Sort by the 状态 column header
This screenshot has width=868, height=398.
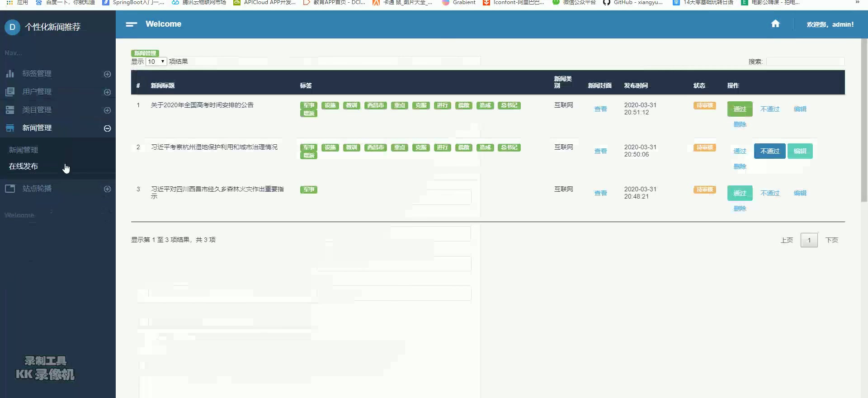[699, 85]
